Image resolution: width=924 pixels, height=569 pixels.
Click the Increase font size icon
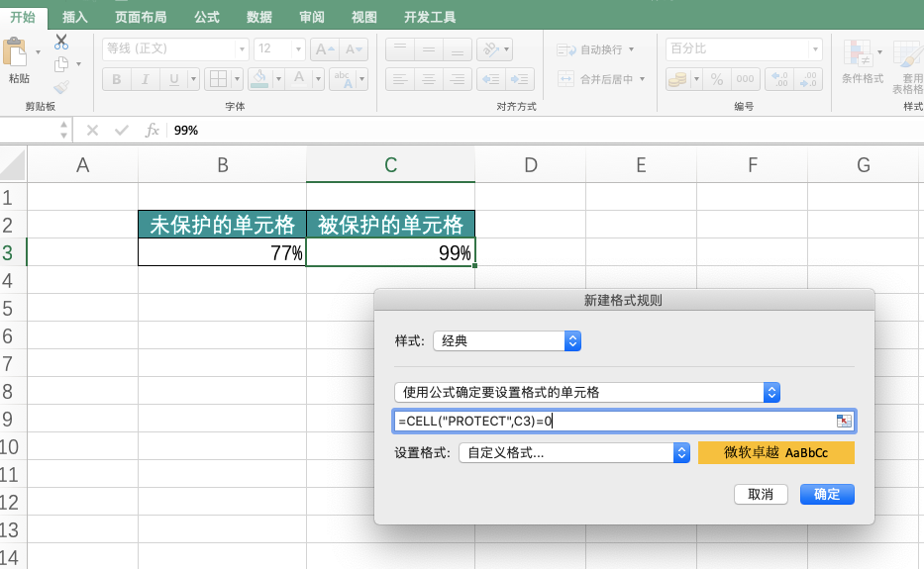point(325,48)
